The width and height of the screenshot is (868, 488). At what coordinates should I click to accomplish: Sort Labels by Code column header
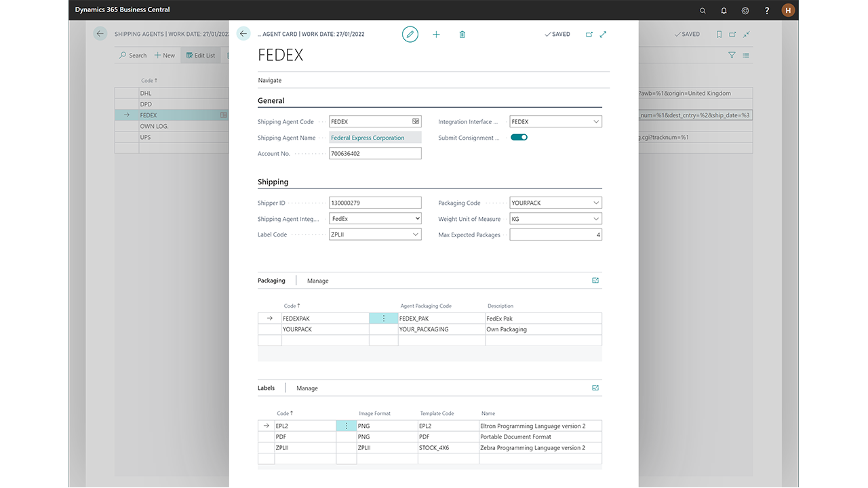tap(285, 413)
